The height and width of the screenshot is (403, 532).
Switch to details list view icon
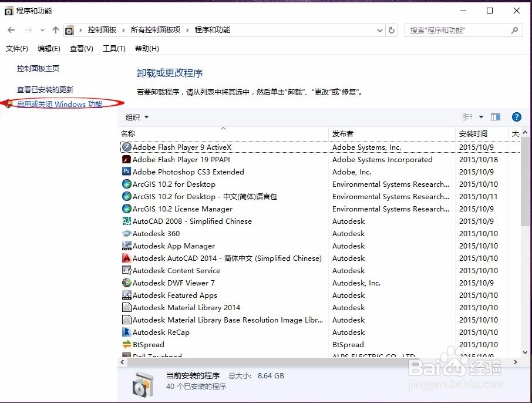467,117
